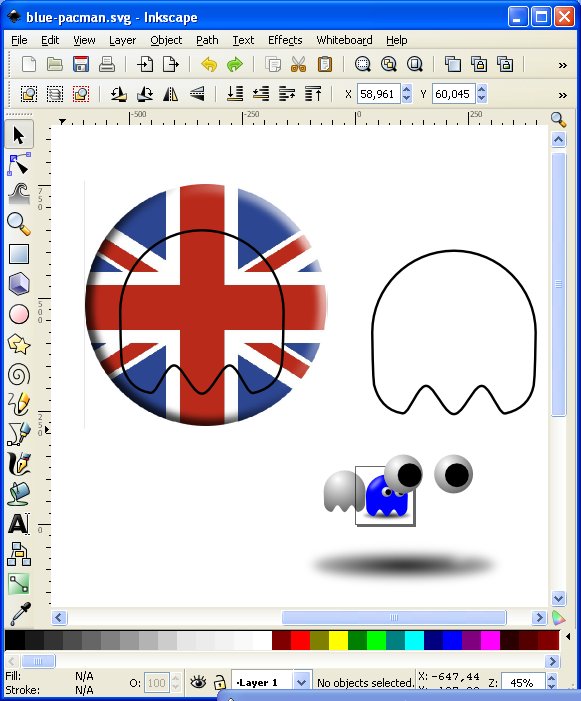Image resolution: width=581 pixels, height=701 pixels.
Task: Flip selection horizontally
Action: (171, 94)
